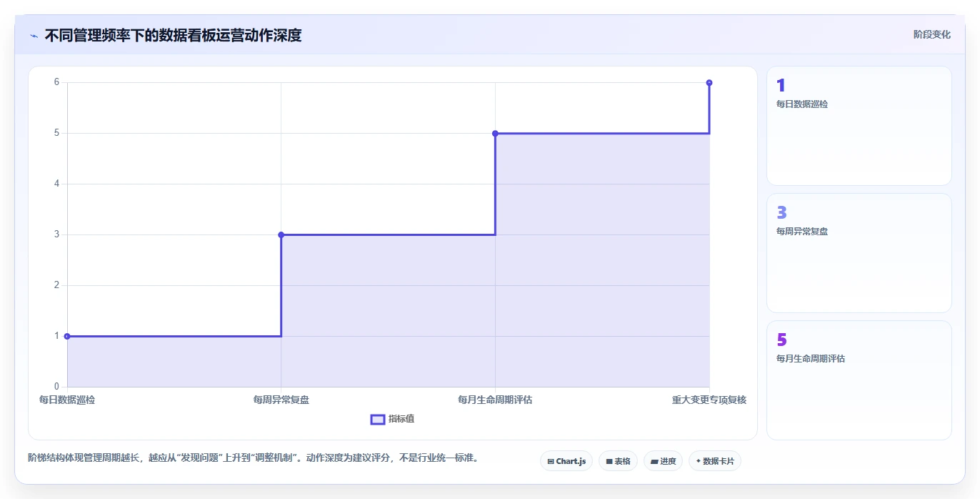Image resolution: width=980 pixels, height=499 pixels.
Task: Click the 表格 tag
Action: [x=618, y=461]
